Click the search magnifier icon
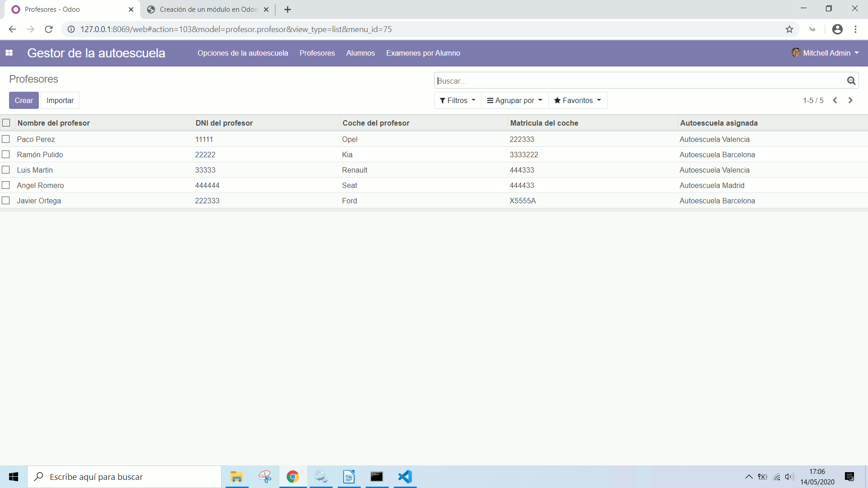This screenshot has width=868, height=488. (x=851, y=80)
